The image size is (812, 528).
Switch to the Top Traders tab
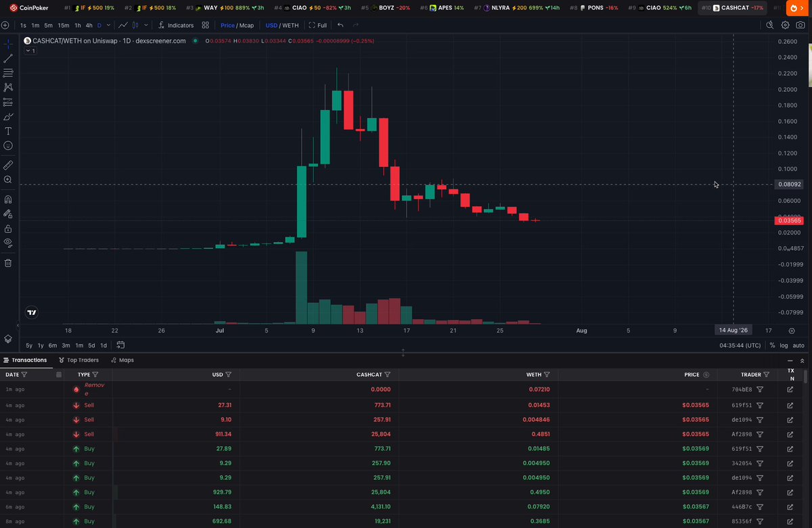click(78, 360)
